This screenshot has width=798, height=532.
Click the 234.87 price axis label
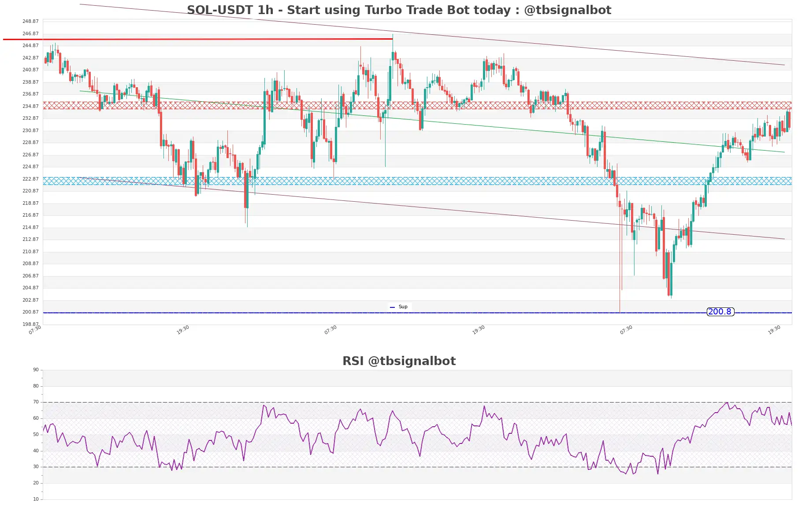pos(30,106)
